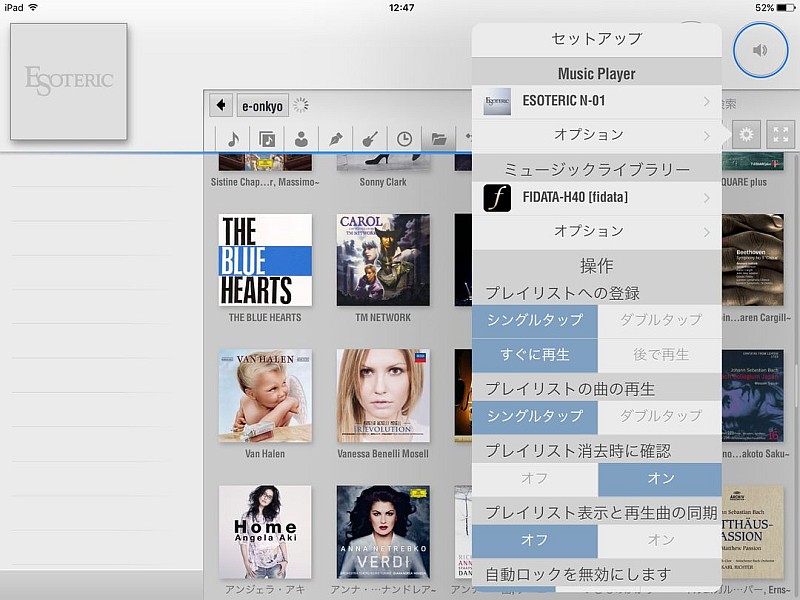The width and height of the screenshot is (800, 600).
Task: Go back using the black arrow button
Action: pos(221,105)
